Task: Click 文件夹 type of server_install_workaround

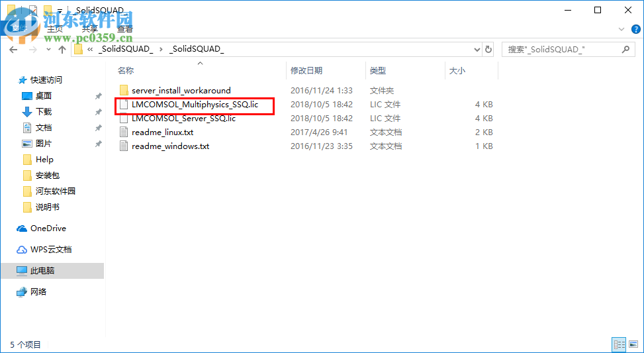Action: click(381, 91)
